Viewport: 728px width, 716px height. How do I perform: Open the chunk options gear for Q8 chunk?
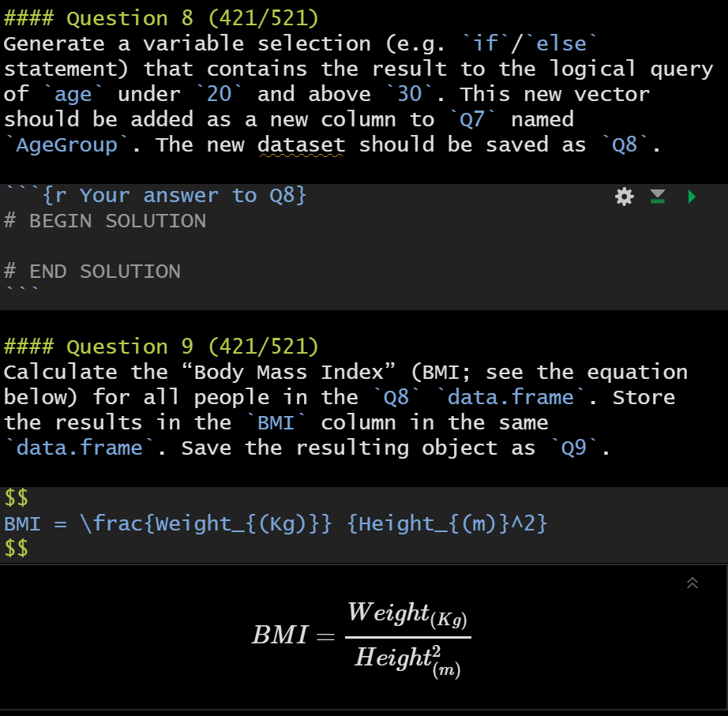click(x=625, y=197)
